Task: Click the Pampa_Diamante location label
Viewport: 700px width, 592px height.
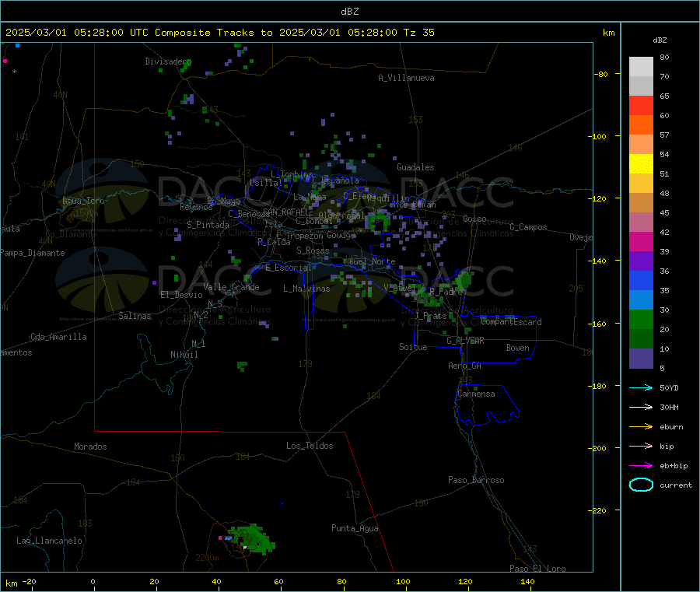Action: pyautogui.click(x=33, y=253)
